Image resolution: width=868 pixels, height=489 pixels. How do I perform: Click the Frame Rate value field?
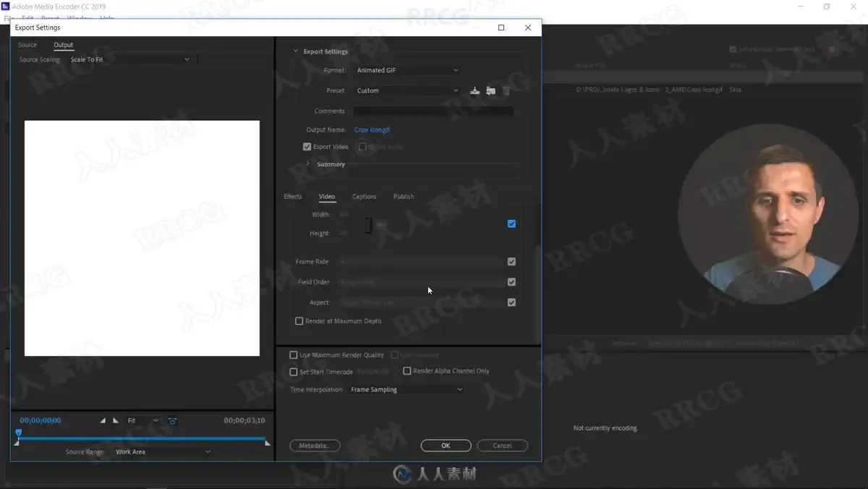click(x=422, y=262)
